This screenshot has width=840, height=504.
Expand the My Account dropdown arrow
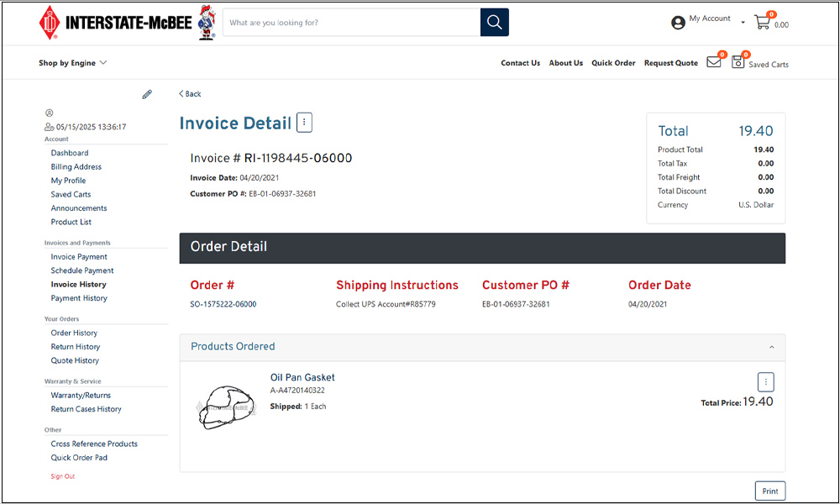[743, 23]
